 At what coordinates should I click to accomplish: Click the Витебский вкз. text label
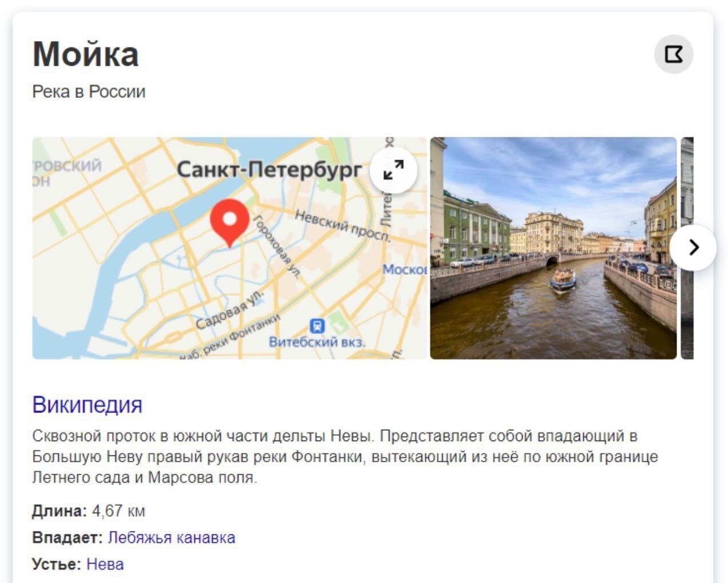(x=317, y=342)
